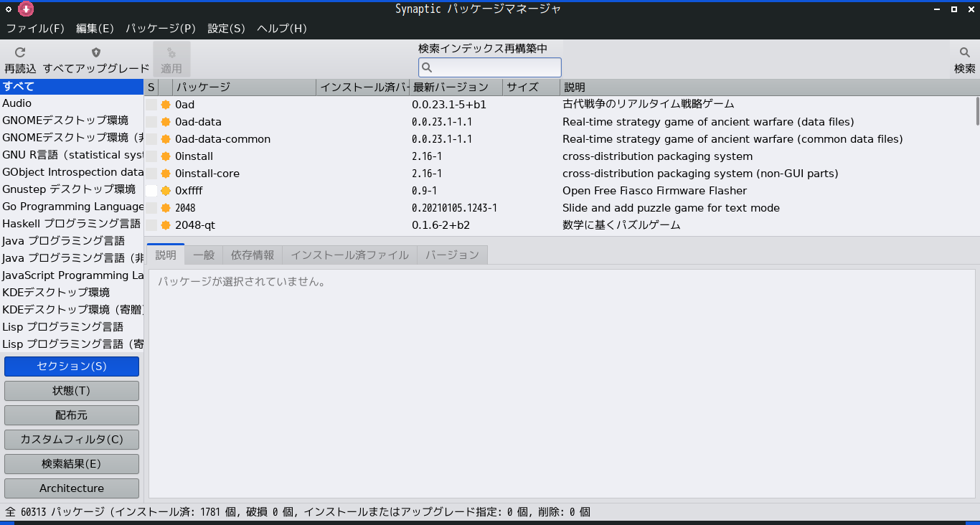Toggle the status checkbox for 0ad-data

(x=151, y=122)
